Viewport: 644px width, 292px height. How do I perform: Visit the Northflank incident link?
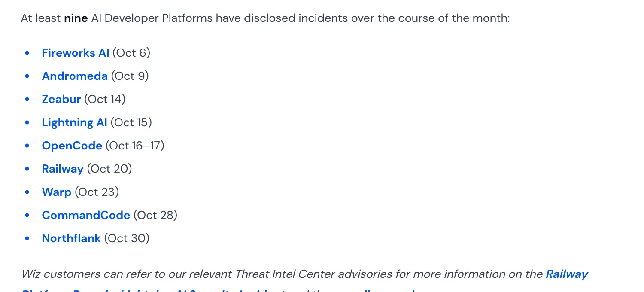[x=71, y=238]
